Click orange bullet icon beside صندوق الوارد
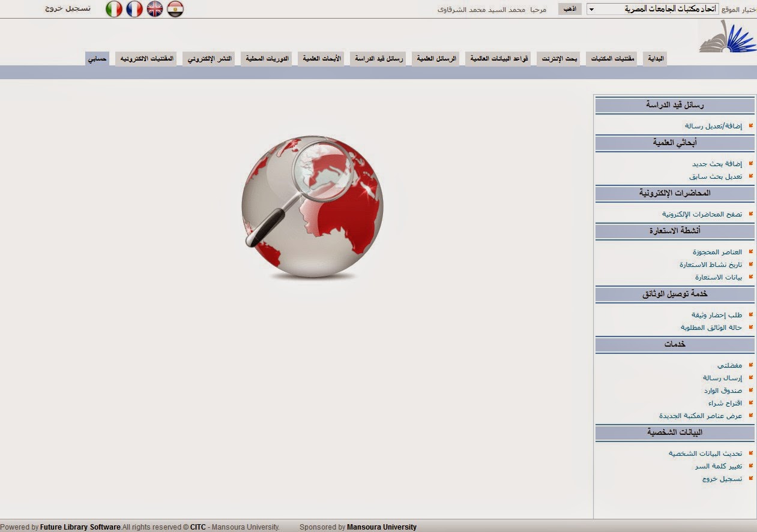This screenshot has height=532, width=757. pyautogui.click(x=750, y=390)
